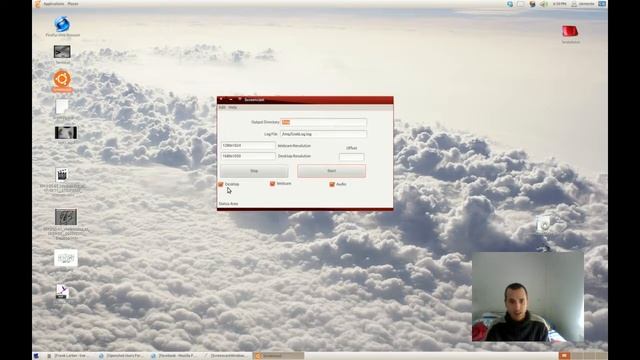Click the Start button
640x360 pixels.
pyautogui.click(x=331, y=171)
